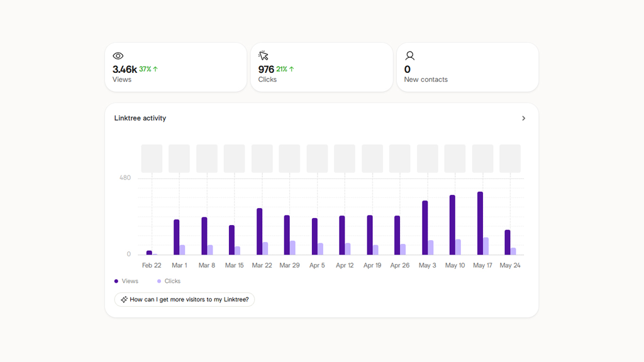
Task: Click the Views card label text
Action: [x=122, y=80]
